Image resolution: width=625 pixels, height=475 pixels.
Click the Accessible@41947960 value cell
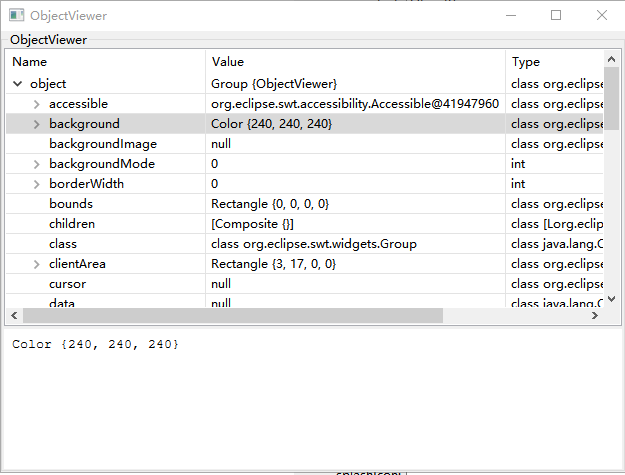click(355, 104)
